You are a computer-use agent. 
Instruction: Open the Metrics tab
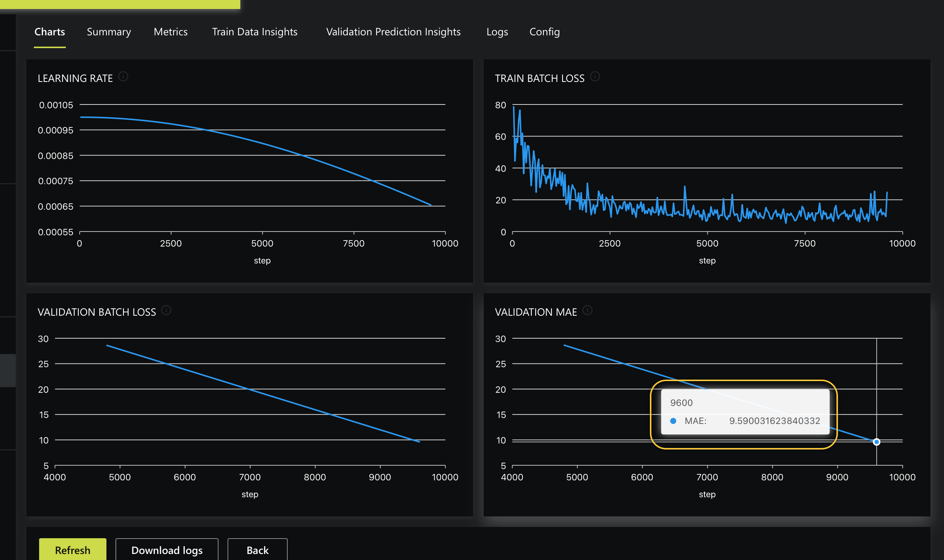170,32
